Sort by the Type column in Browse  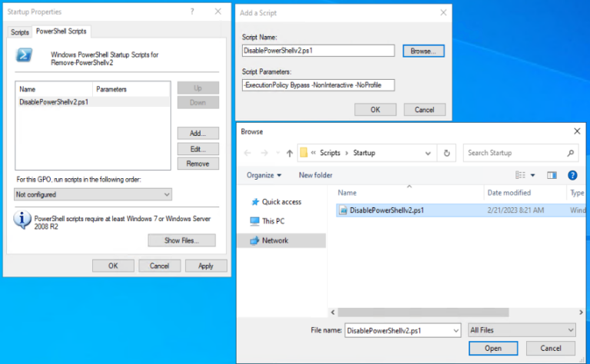[576, 193]
